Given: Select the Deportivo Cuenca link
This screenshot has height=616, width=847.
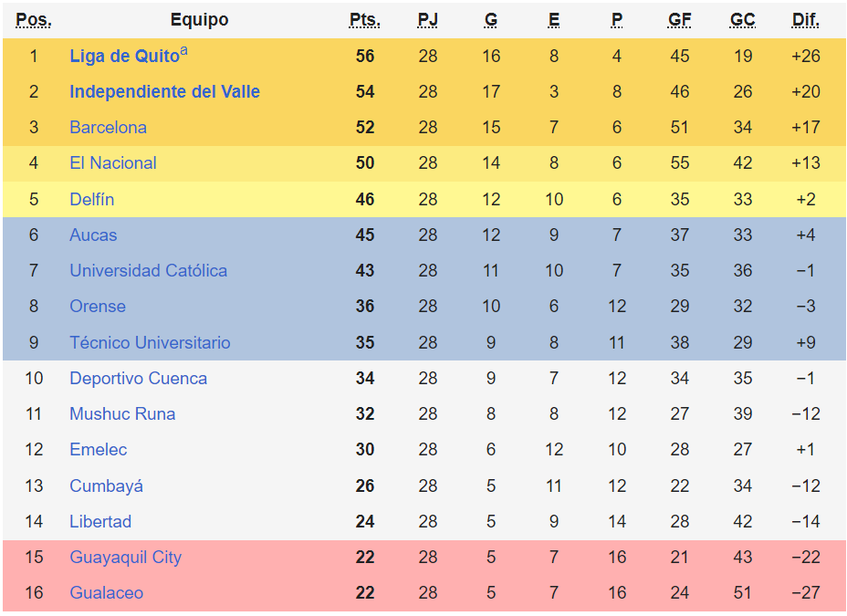Looking at the screenshot, I should click(138, 379).
